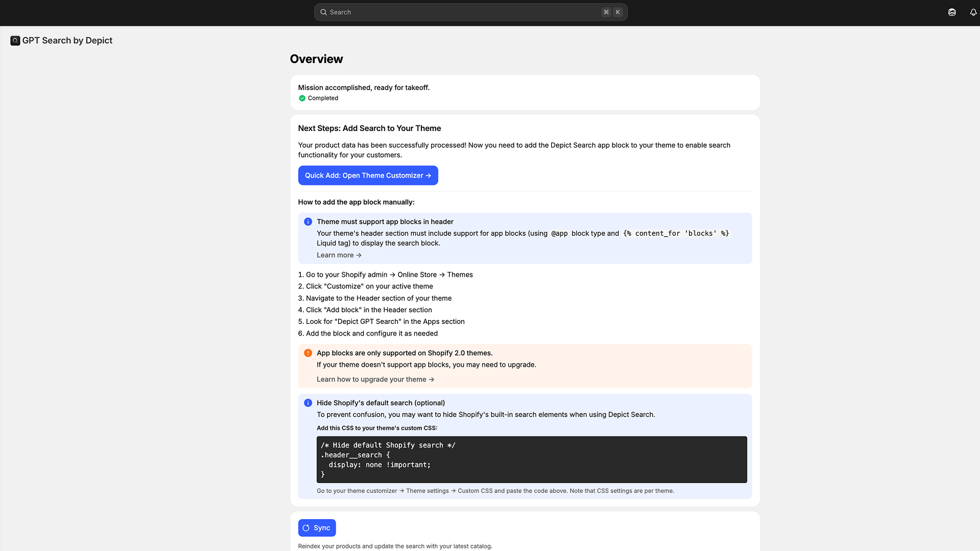Screen dimensions: 980x551
Task: Follow the 'Learn more' link about app blocks
Action: point(338,255)
